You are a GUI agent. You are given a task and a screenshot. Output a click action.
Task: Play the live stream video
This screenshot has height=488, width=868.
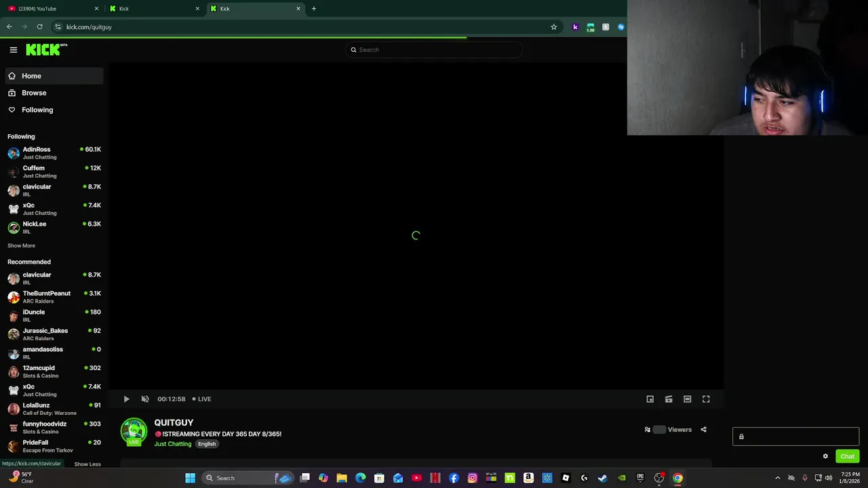pyautogui.click(x=126, y=399)
